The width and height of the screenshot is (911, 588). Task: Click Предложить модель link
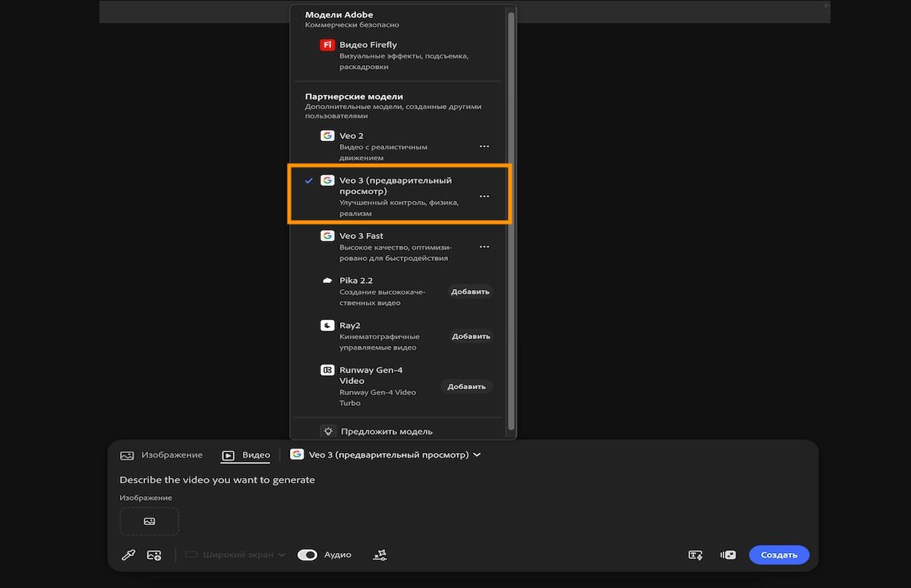pyautogui.click(x=386, y=432)
